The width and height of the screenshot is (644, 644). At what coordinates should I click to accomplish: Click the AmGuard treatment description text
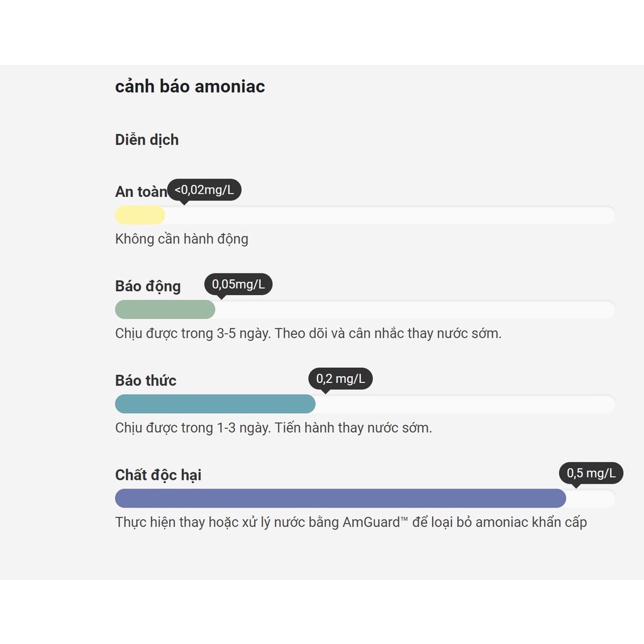point(351,523)
